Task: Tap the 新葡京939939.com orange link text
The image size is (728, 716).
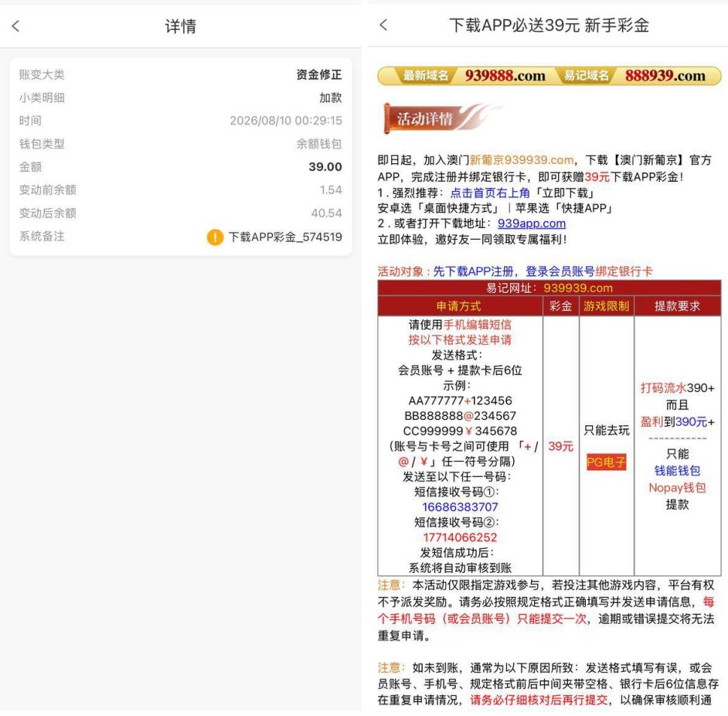Action: [522, 160]
